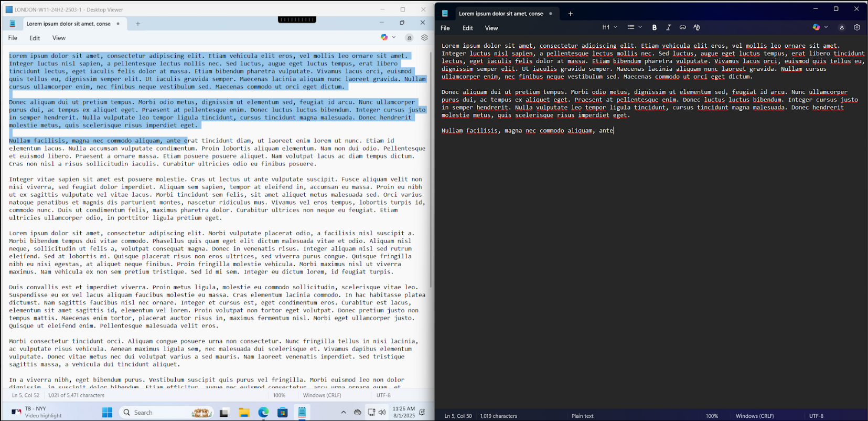Click UTF-8 in light Notepad status bar
The image size is (868, 421).
click(383, 395)
